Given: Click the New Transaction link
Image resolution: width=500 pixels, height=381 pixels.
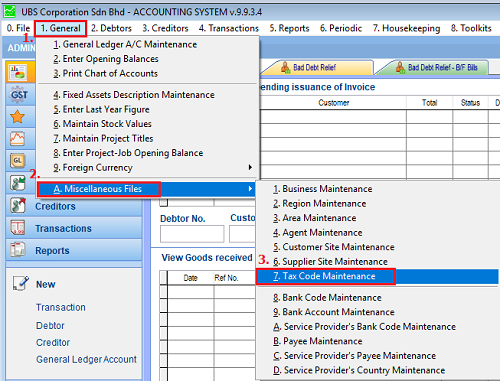Looking at the screenshot, I should [61, 307].
